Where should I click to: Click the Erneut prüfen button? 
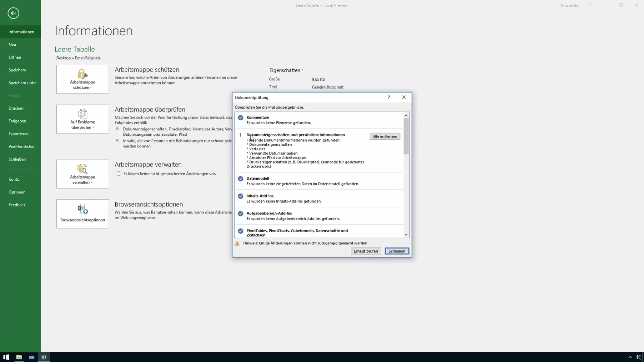366,251
